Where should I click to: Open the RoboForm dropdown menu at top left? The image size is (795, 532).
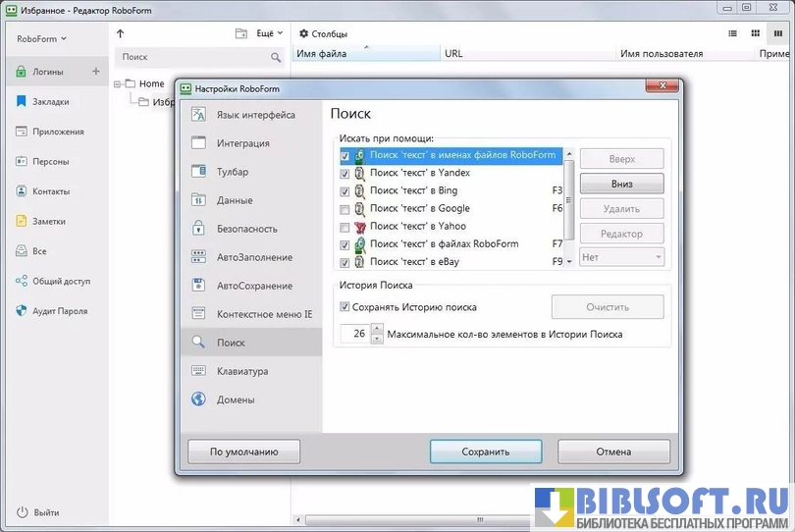[x=41, y=39]
